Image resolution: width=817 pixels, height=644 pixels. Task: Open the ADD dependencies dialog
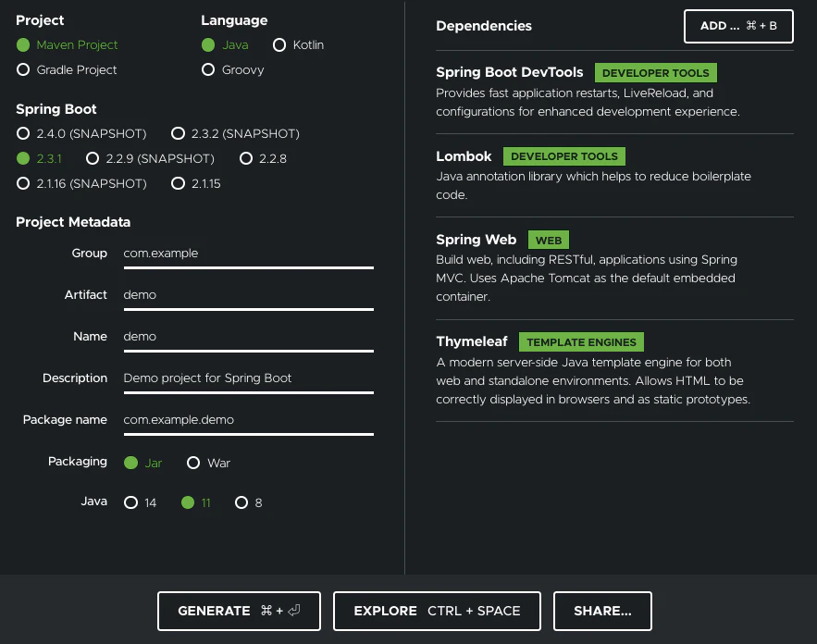738,26
